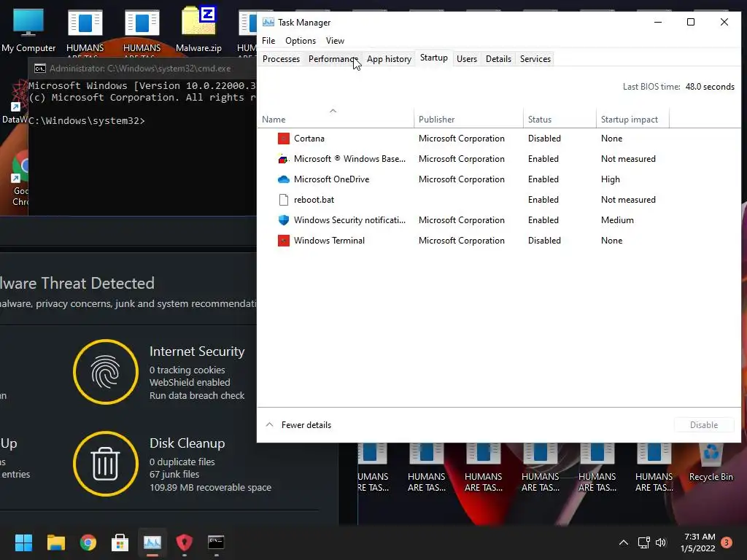Sort by the Status column header

(560, 120)
